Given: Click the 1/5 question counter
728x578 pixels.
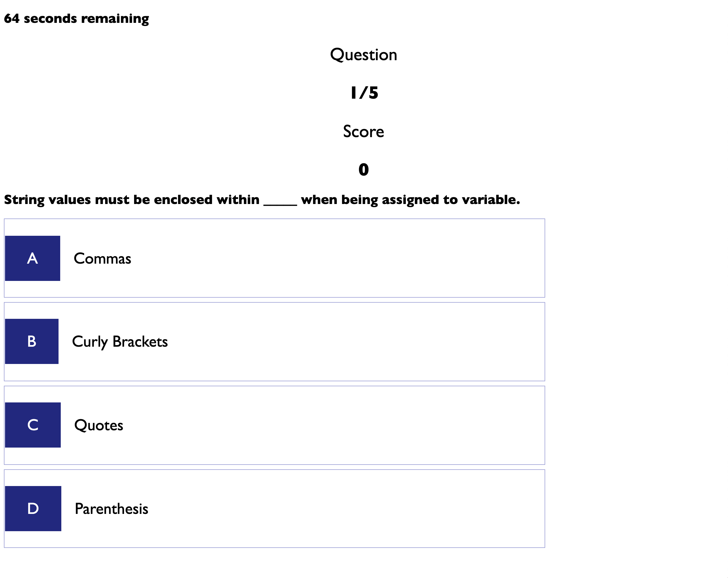Looking at the screenshot, I should (364, 93).
